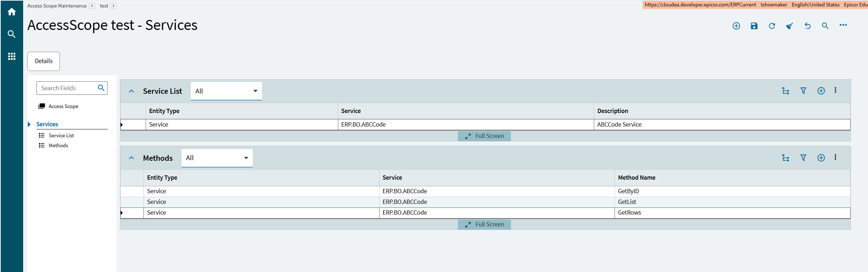Click the Undo icon in the top toolbar
The width and height of the screenshot is (868, 272).
(x=807, y=26)
